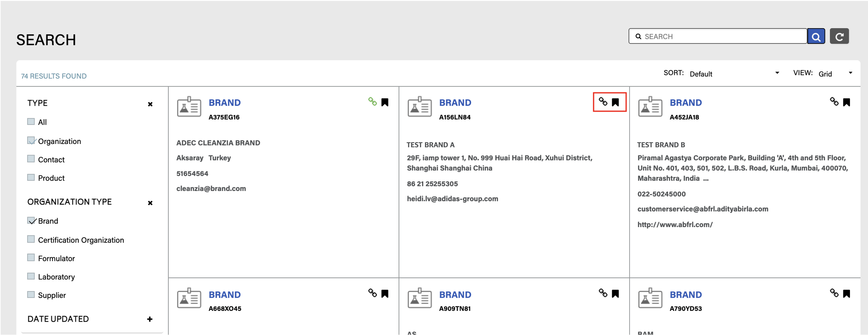Collapse the Organization Type filter section
Screen dimensions: 868x335
[150, 203]
